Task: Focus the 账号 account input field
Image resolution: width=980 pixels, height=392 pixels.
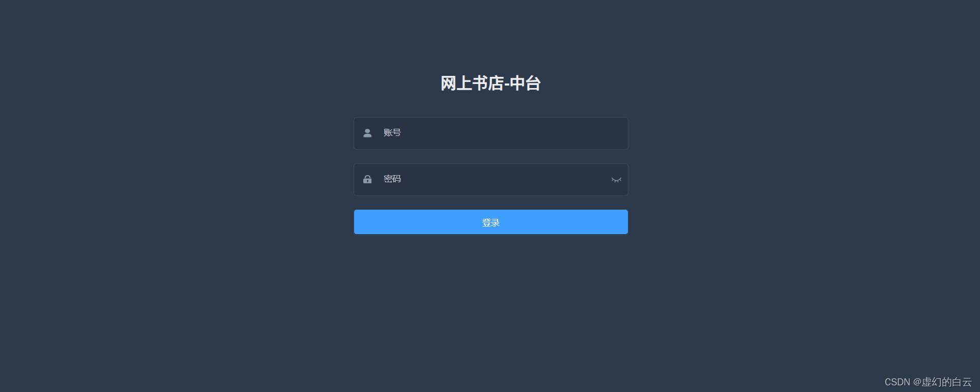Action: (x=491, y=133)
